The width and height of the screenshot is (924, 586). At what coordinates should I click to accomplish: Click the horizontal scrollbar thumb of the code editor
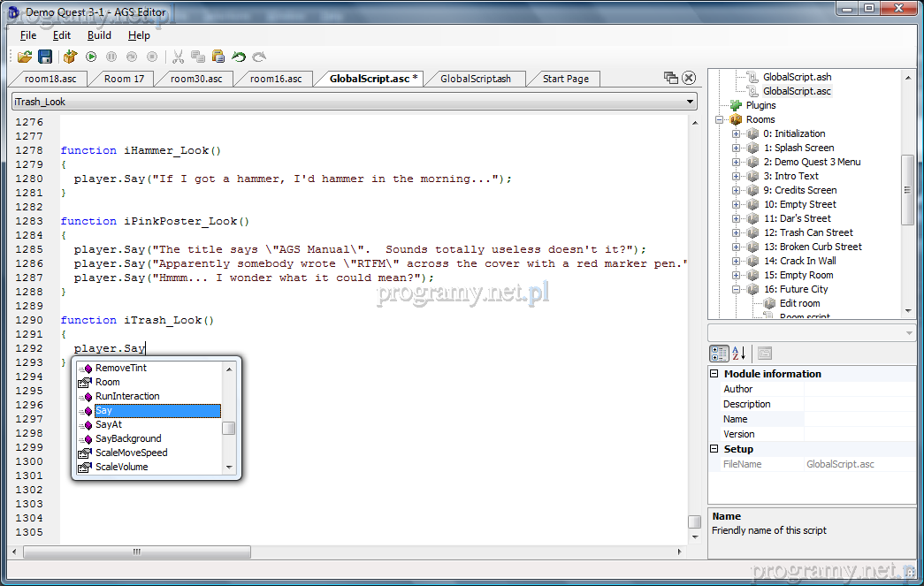coord(136,552)
